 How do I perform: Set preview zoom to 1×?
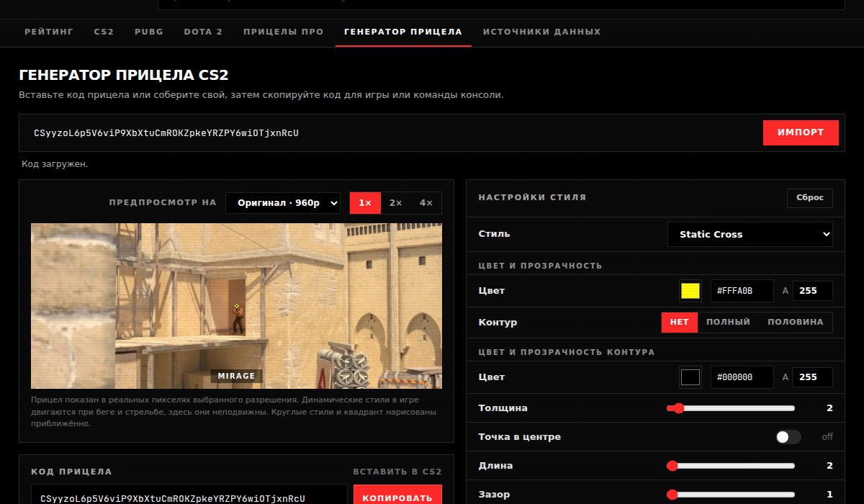pos(365,203)
